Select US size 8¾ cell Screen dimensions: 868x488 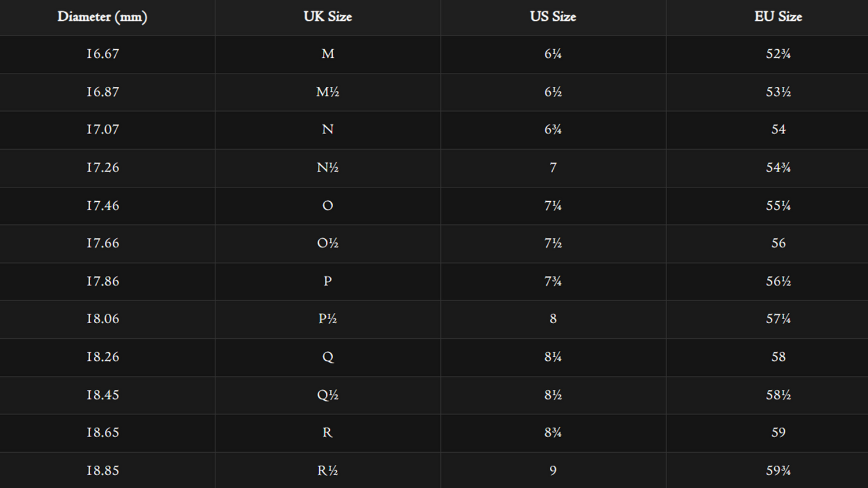click(553, 432)
